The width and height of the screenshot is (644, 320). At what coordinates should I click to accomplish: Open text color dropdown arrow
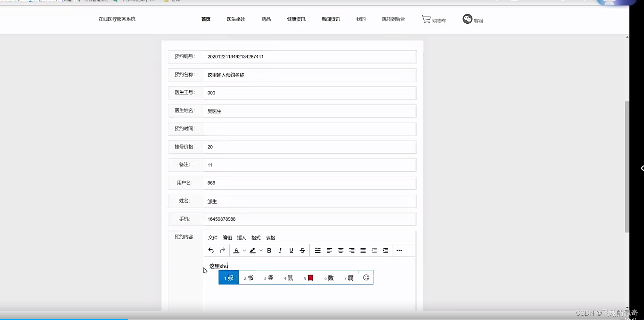click(244, 251)
